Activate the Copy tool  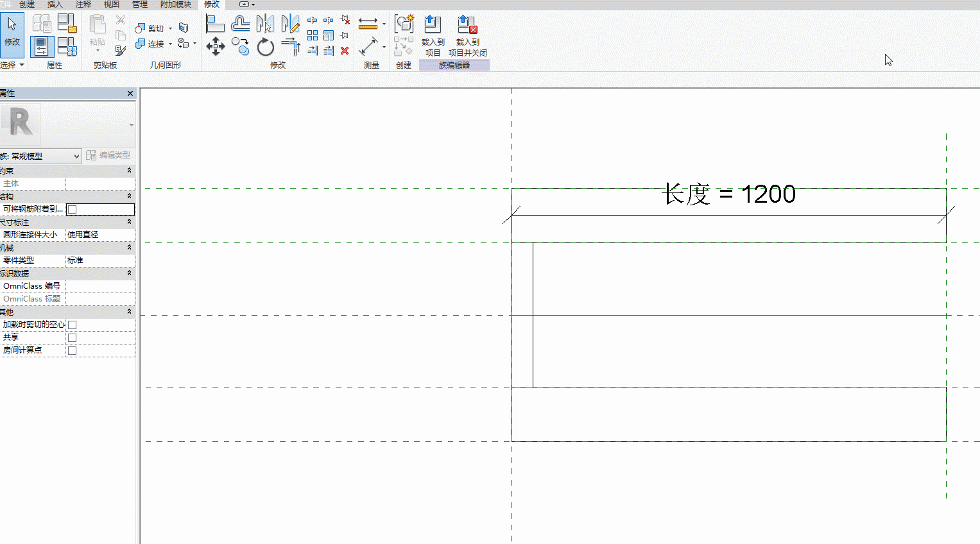pyautogui.click(x=241, y=46)
